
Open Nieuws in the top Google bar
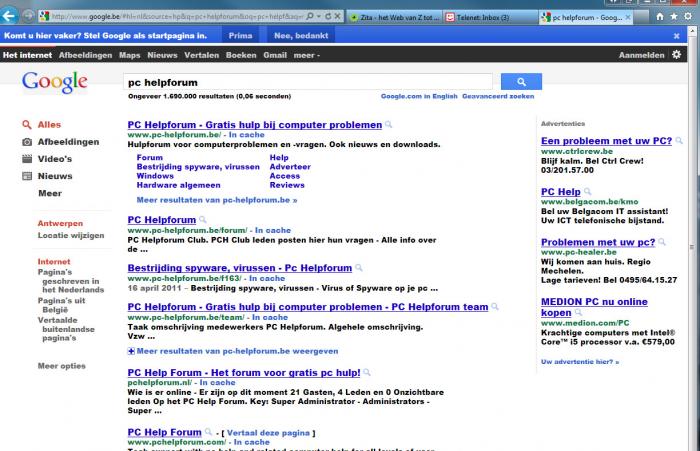point(162,55)
